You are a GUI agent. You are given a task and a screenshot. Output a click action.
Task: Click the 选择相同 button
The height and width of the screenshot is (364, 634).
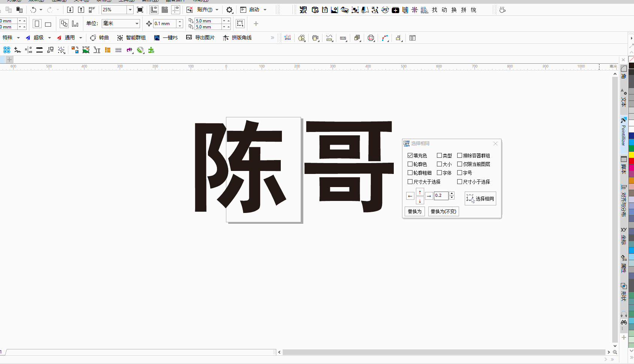point(480,199)
